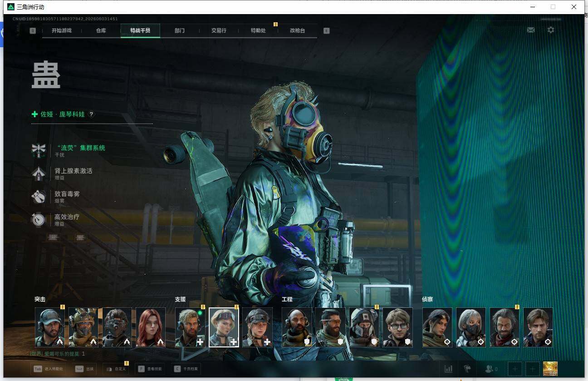
Task: Select gray-haired masked 侦察 operator
Action: [471, 327]
